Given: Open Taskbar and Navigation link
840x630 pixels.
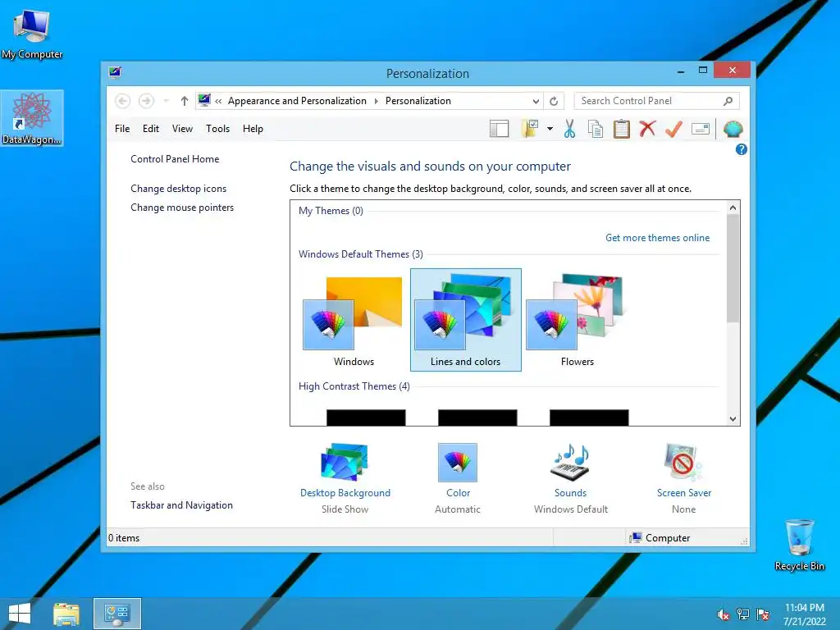Looking at the screenshot, I should pyautogui.click(x=181, y=505).
